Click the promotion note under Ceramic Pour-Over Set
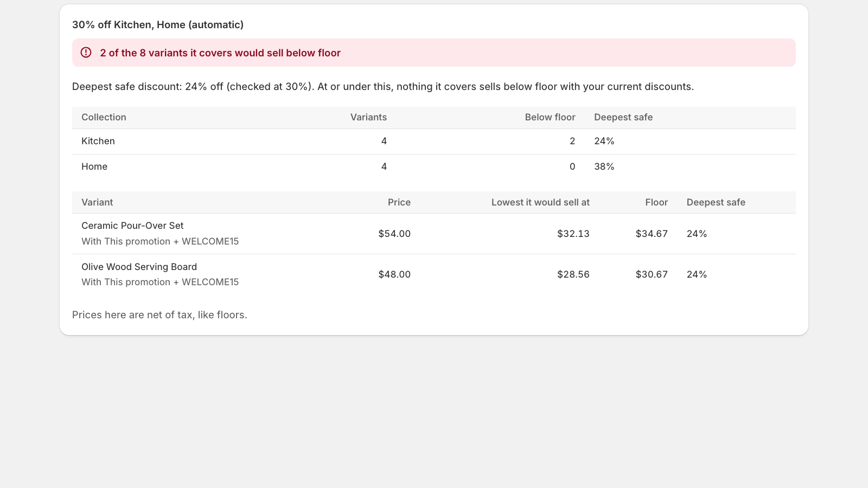 160,241
